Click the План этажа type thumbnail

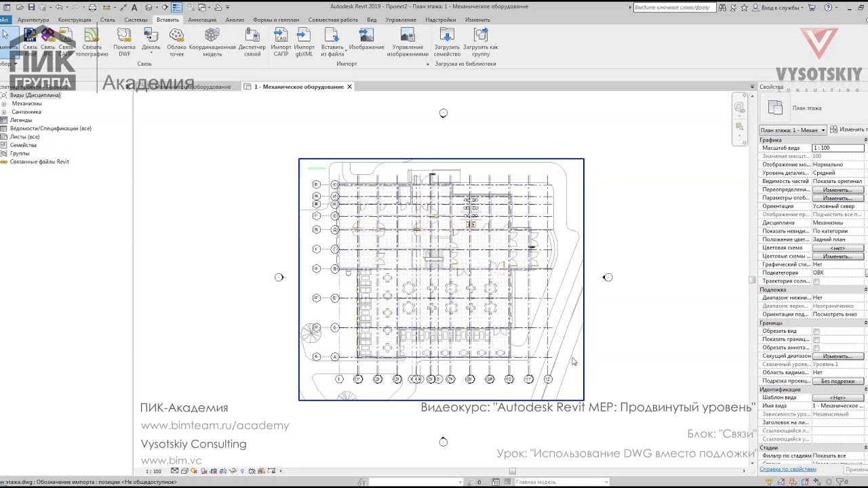775,108
